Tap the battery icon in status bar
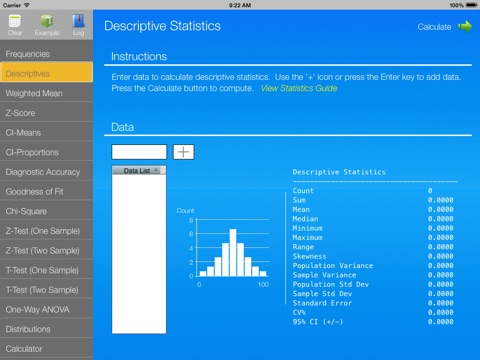The height and width of the screenshot is (360, 480). pyautogui.click(x=472, y=5)
